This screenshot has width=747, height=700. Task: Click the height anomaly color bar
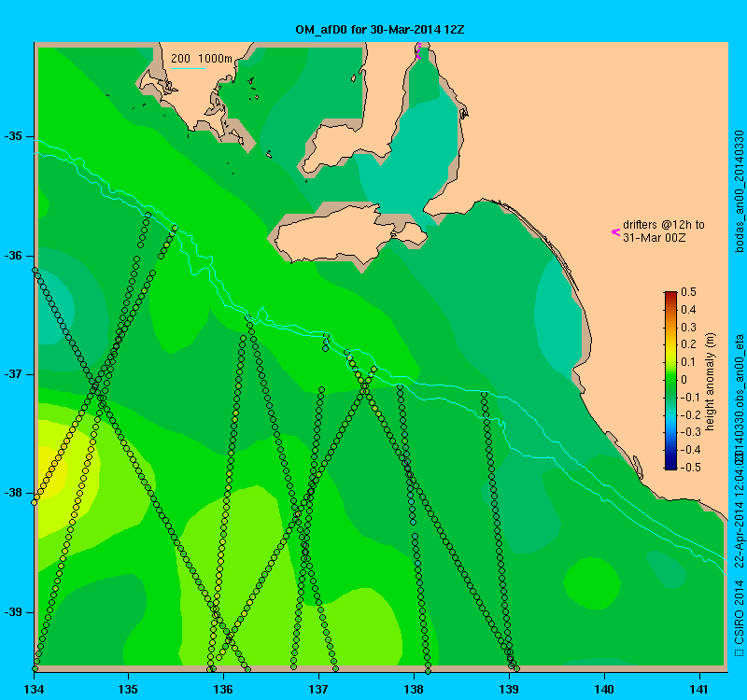click(x=670, y=381)
